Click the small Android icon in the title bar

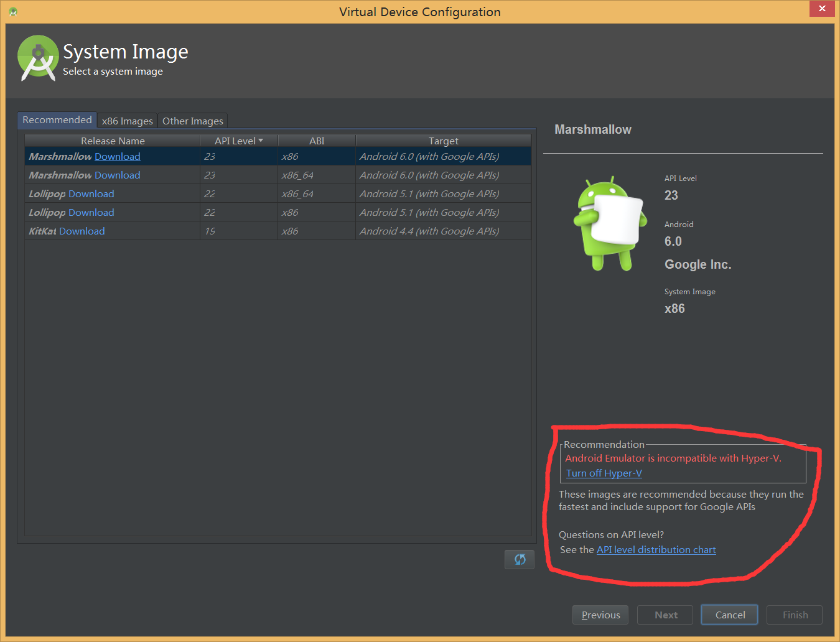[x=13, y=11]
